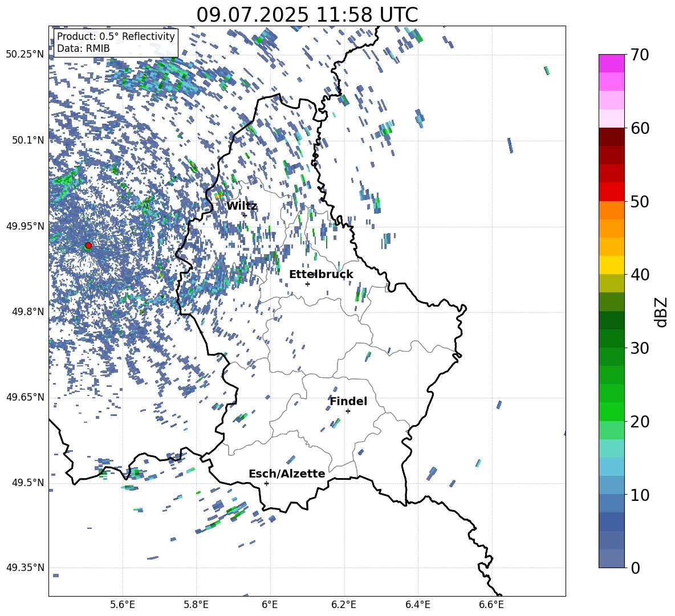675x616 pixels.
Task: Click the 6°E longitude label
Action: [270, 605]
